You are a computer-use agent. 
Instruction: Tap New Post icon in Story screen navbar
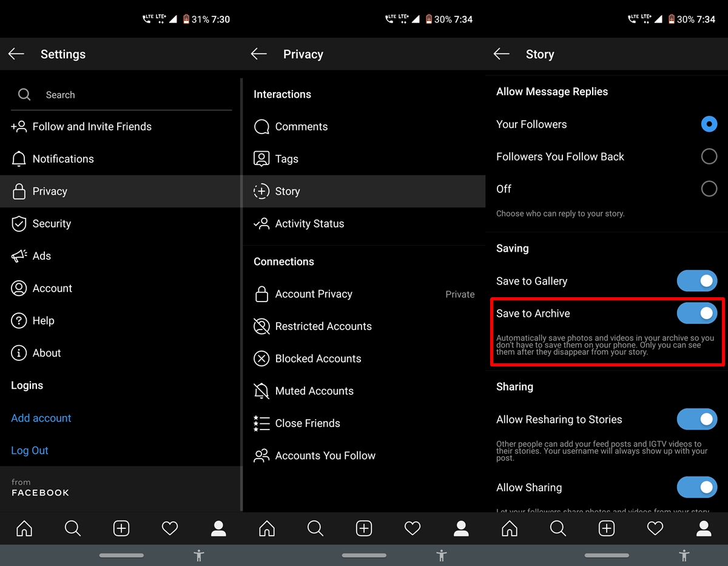(607, 528)
